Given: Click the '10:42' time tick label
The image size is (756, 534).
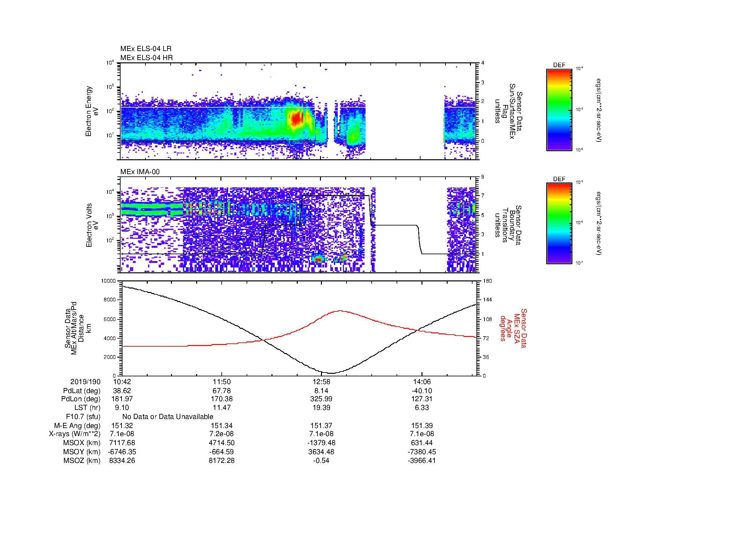Looking at the screenshot, I should pos(122,382).
